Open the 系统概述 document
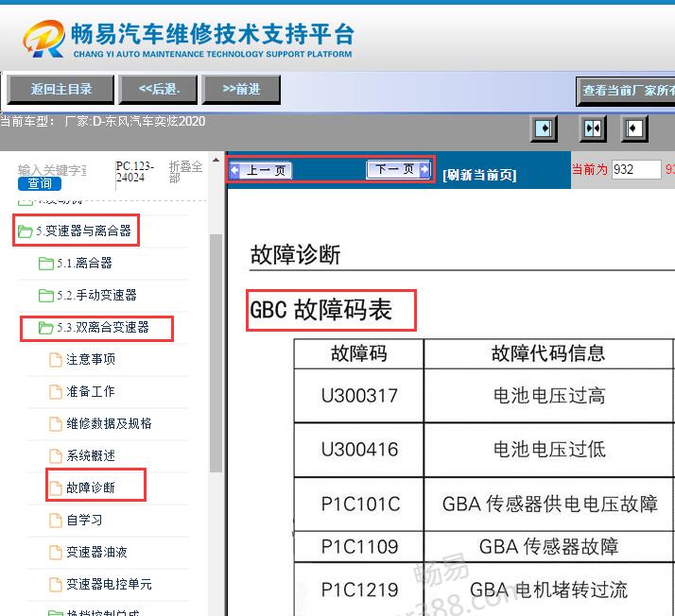Viewport: 675px width, 616px height. pyautogui.click(x=91, y=455)
